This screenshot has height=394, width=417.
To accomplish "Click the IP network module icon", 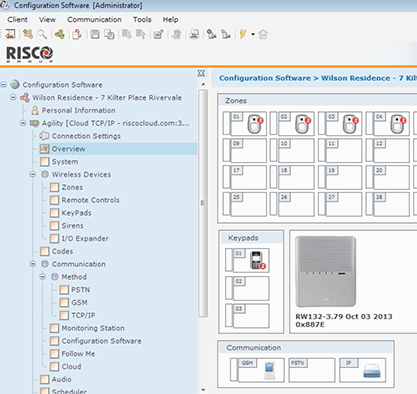I will click(x=372, y=371).
